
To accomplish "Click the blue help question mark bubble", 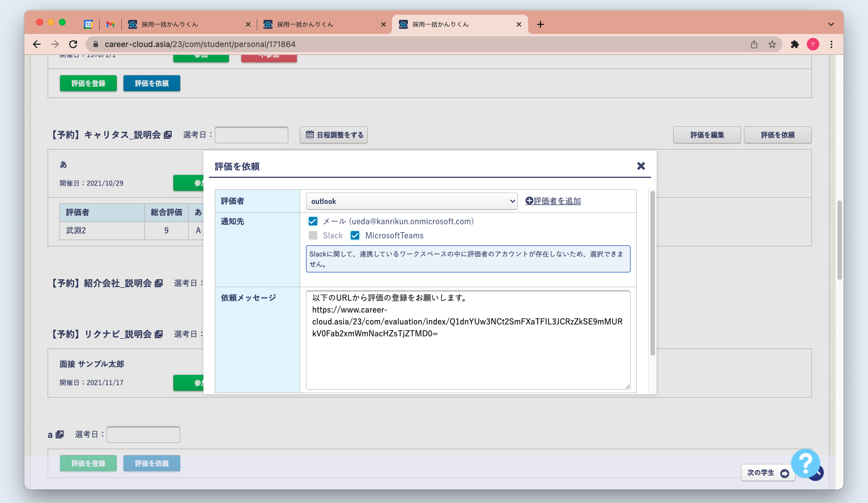I will coord(805,463).
